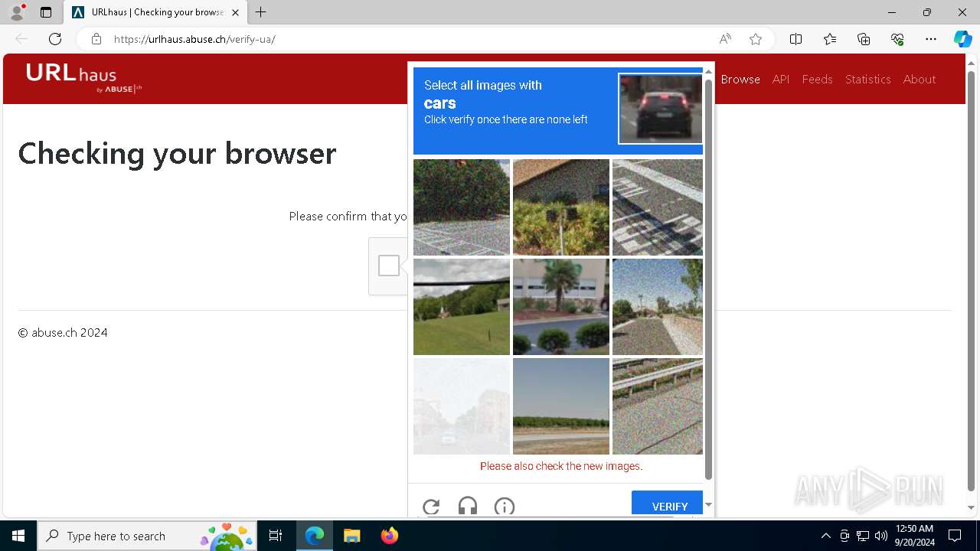Open Task View on the taskbar
The image size is (980, 551).
pyautogui.click(x=276, y=536)
